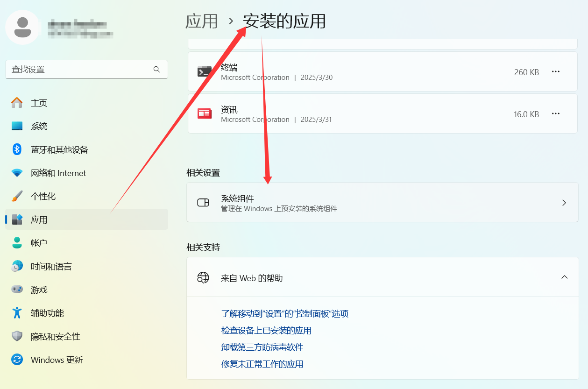Click the 系统组件 chevron arrow
Image resolution: width=588 pixels, height=389 pixels.
click(564, 203)
